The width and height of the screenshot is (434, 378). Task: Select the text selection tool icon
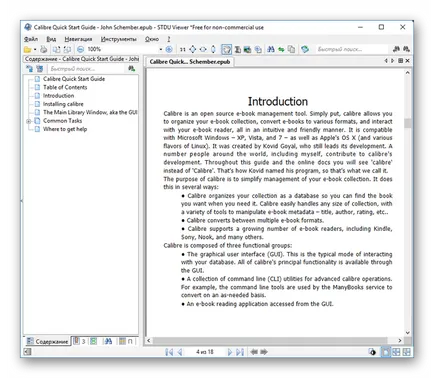238,50
